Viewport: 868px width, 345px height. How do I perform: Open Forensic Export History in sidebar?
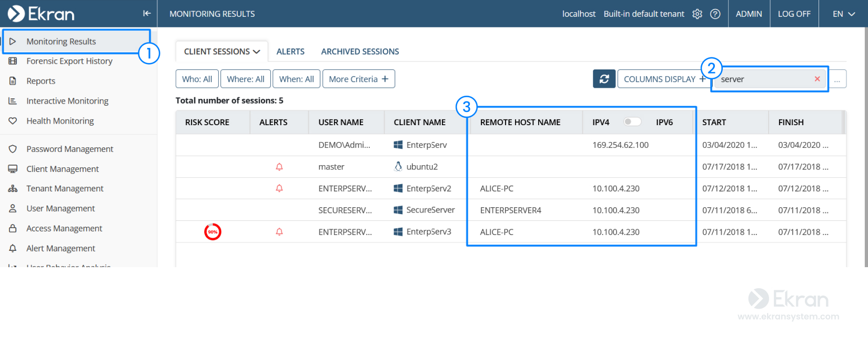pos(69,61)
